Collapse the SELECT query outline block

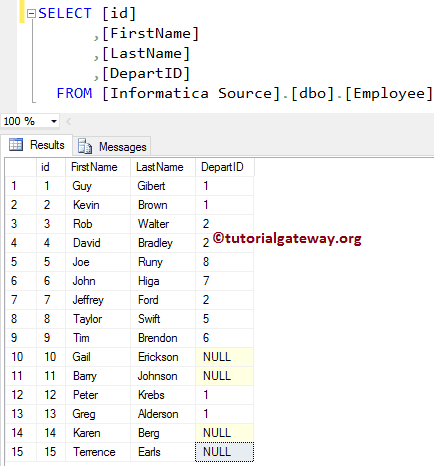tap(31, 14)
